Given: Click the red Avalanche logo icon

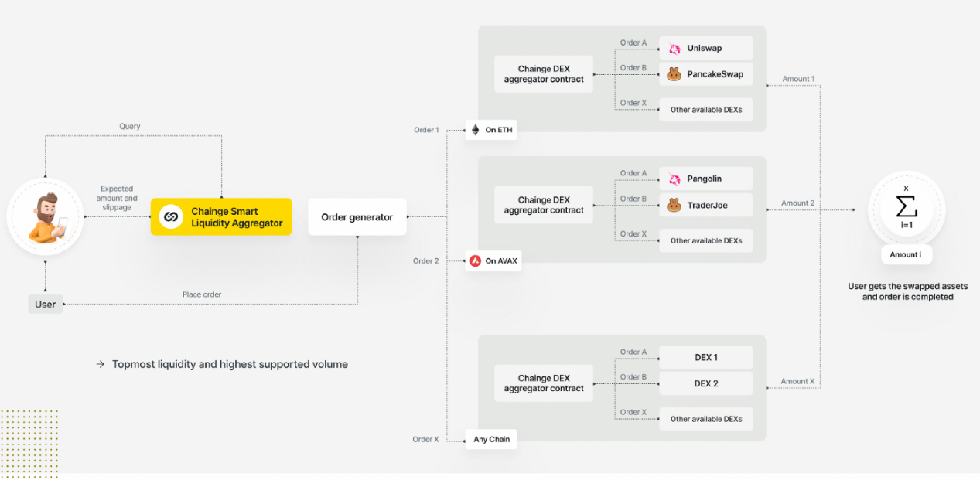Looking at the screenshot, I should [475, 261].
